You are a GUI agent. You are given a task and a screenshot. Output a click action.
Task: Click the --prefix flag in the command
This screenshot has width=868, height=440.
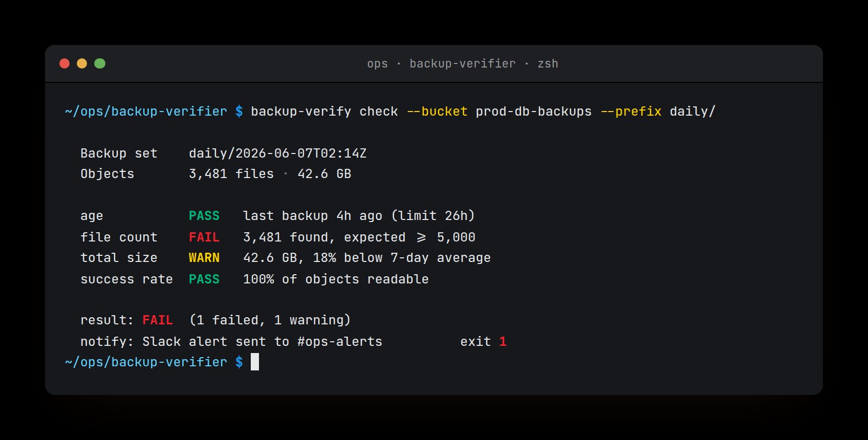click(631, 112)
